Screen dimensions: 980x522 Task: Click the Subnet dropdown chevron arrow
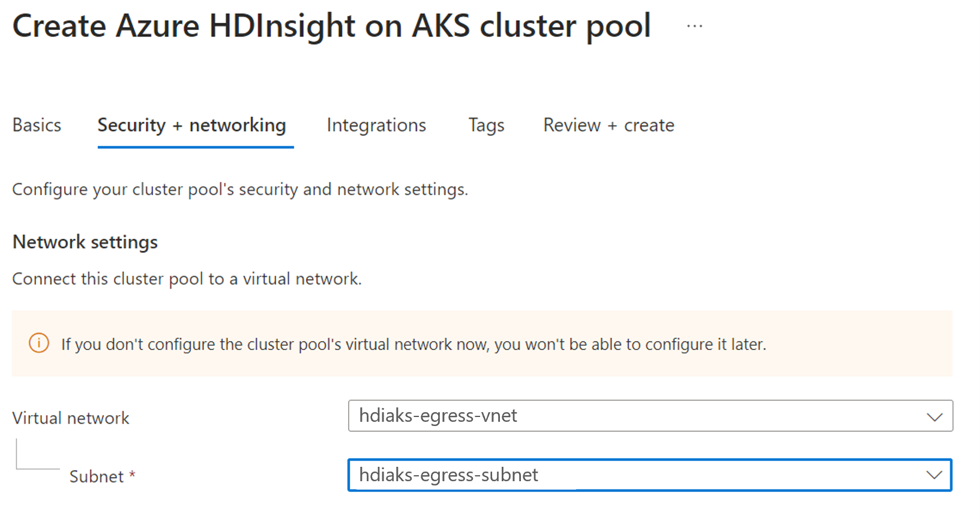click(934, 475)
